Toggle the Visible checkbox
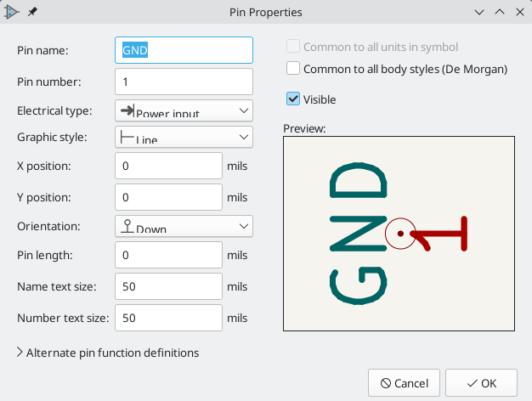Screen dimensions: 532x401 click(x=293, y=99)
